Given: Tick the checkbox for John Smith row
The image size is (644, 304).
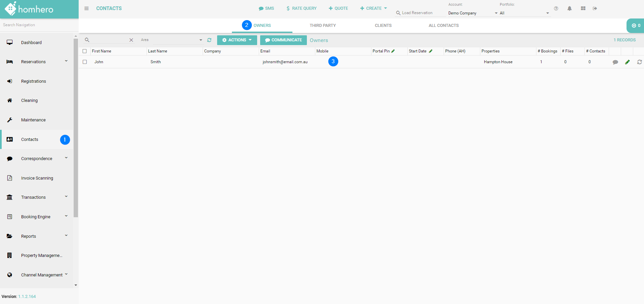Looking at the screenshot, I should (85, 62).
